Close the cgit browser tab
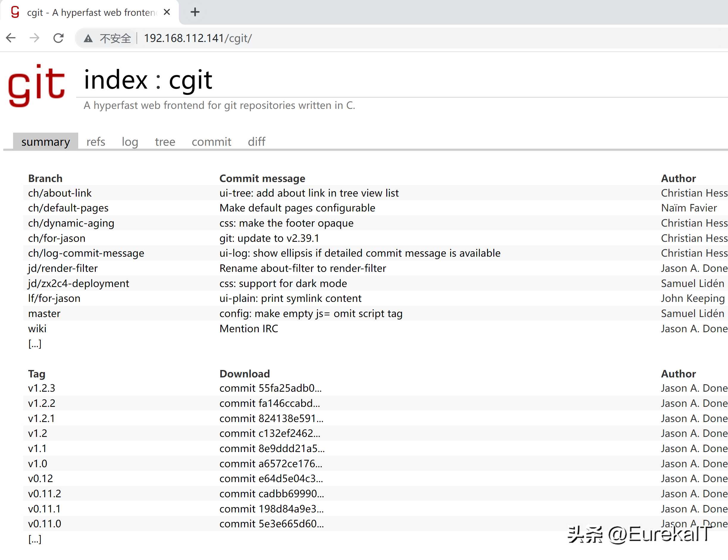 pos(167,12)
